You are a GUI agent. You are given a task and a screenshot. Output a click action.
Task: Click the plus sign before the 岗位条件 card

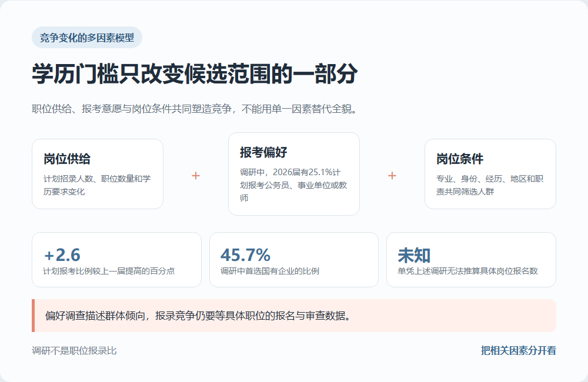tap(392, 176)
